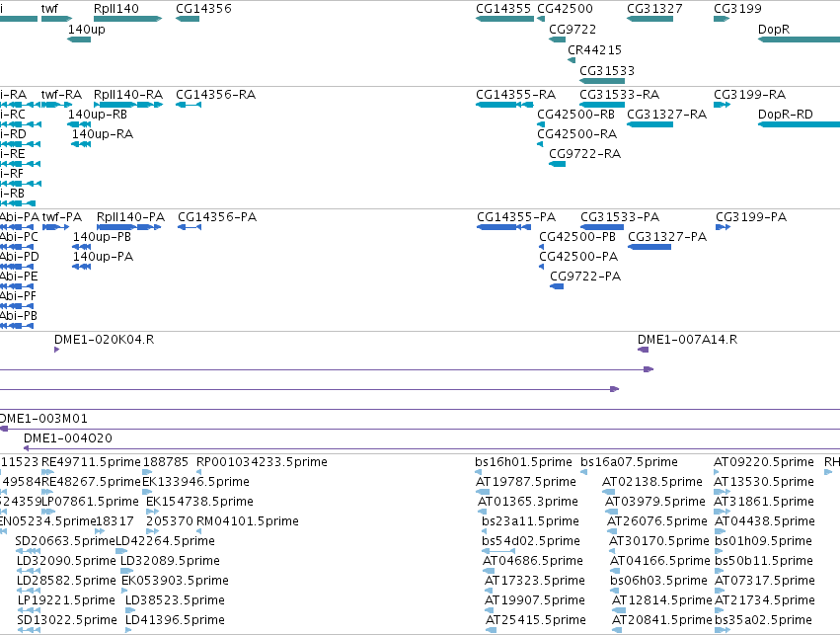
Task: Click the 140up-PA protein label
Action: [x=103, y=257]
